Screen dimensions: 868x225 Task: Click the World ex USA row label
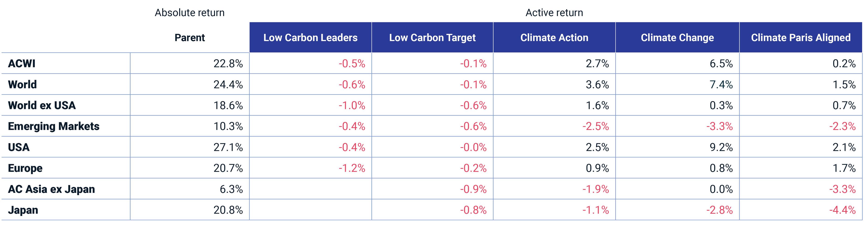tap(42, 105)
